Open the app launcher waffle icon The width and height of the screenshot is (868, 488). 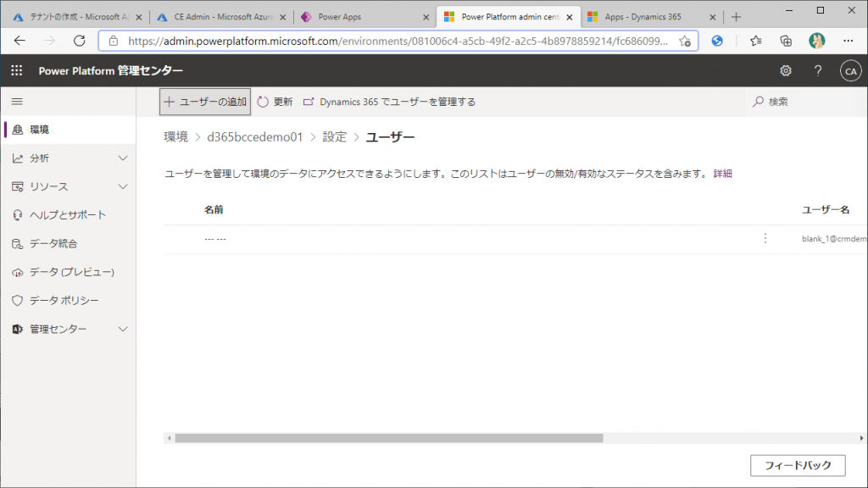(17, 71)
